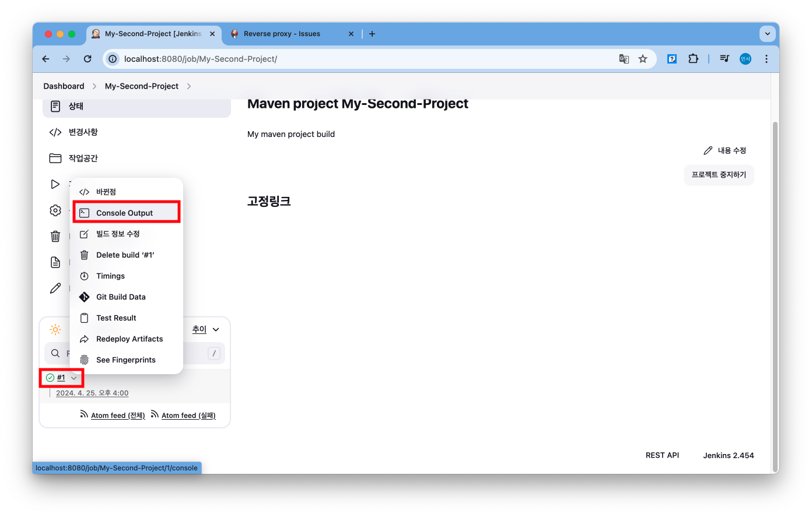This screenshot has height=517, width=812.
Task: Open the extensions puzzle icon
Action: (693, 59)
